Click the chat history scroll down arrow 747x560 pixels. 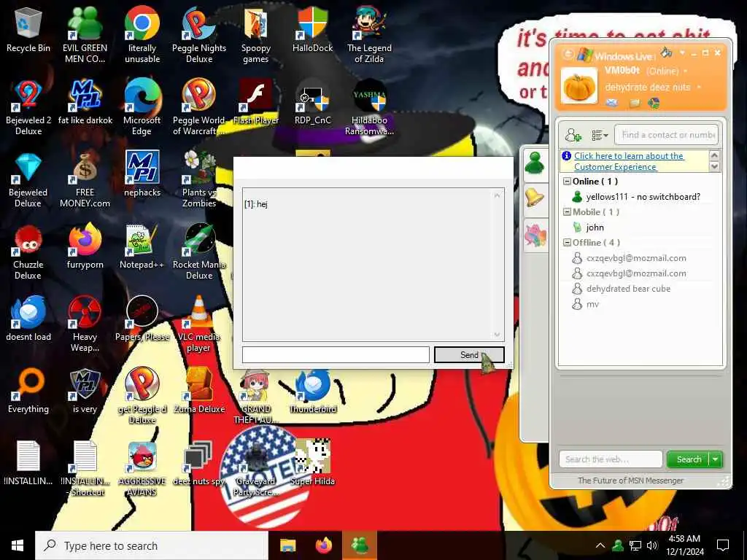[x=497, y=335]
